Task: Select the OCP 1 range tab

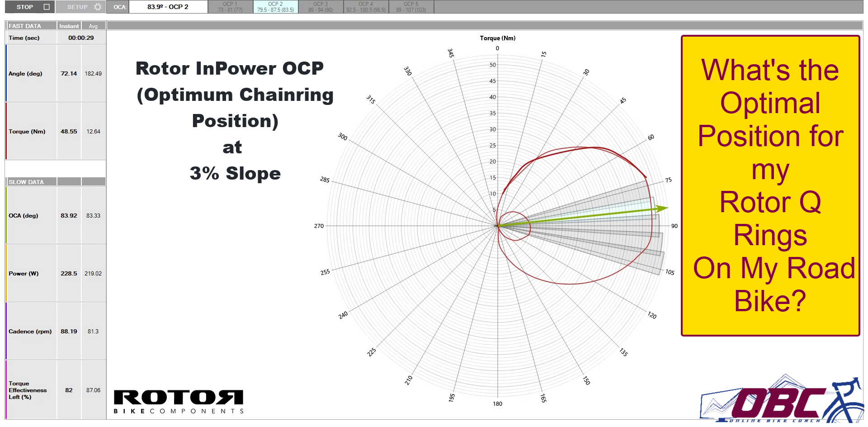Action: click(x=230, y=6)
